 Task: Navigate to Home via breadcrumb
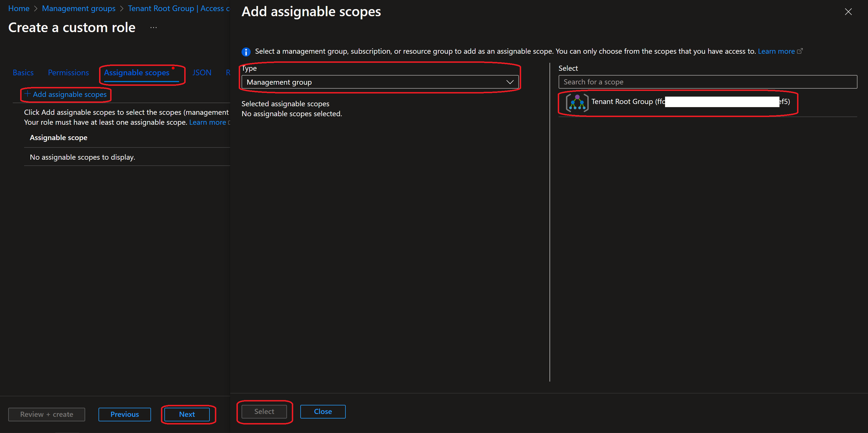pos(18,8)
